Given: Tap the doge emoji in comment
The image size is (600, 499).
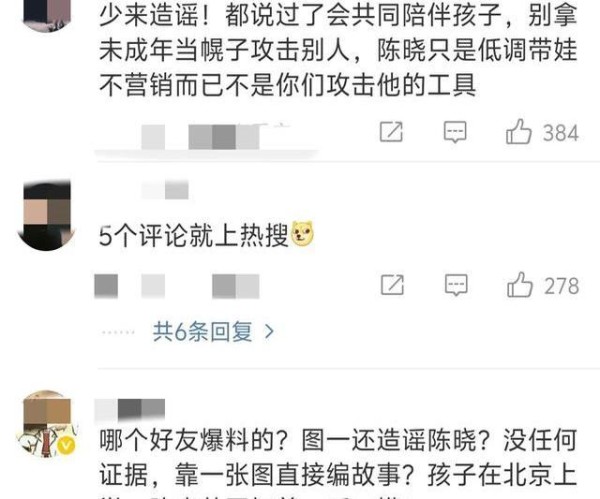Looking at the screenshot, I should coord(302,234).
